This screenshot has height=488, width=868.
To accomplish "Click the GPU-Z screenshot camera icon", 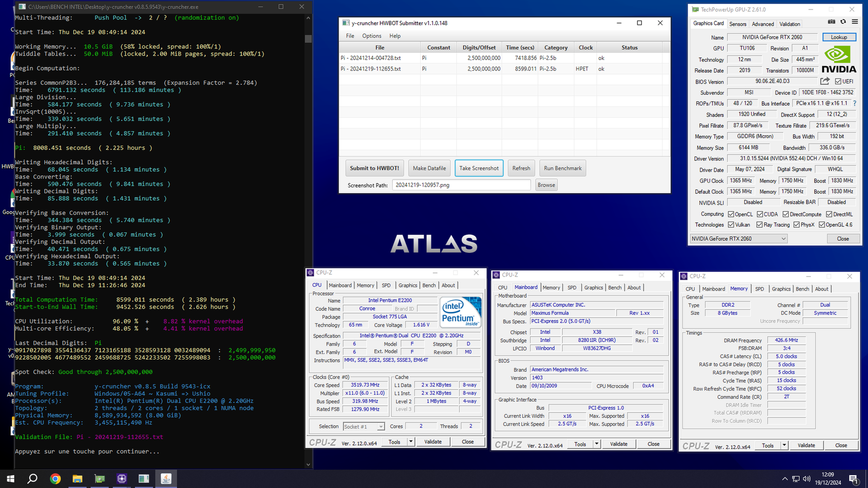I will point(831,22).
